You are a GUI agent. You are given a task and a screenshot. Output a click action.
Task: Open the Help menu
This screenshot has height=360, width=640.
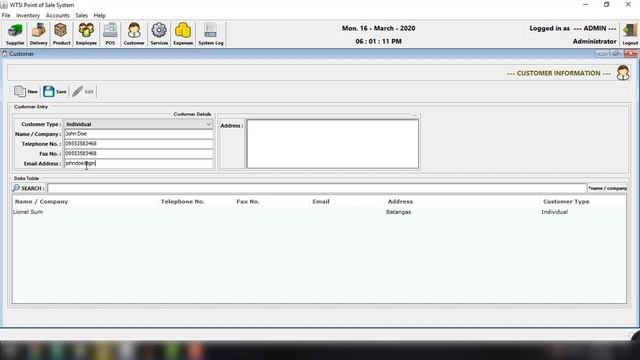point(100,15)
